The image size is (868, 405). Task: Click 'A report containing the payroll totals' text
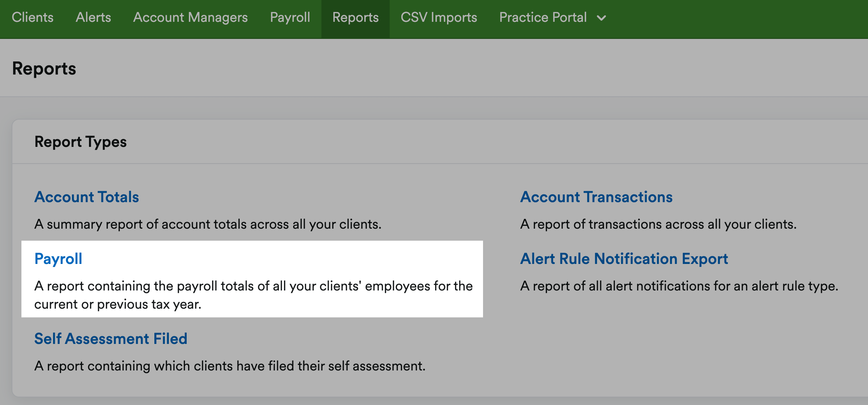pos(253,295)
